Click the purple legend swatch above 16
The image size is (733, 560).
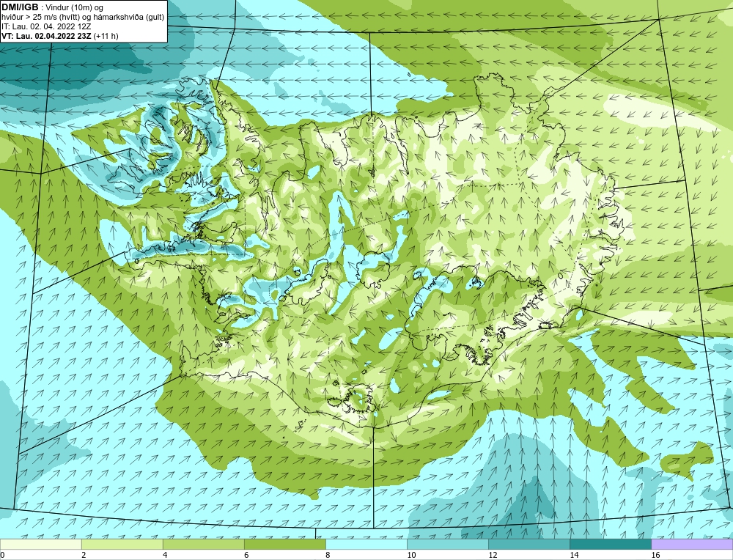pos(692,544)
